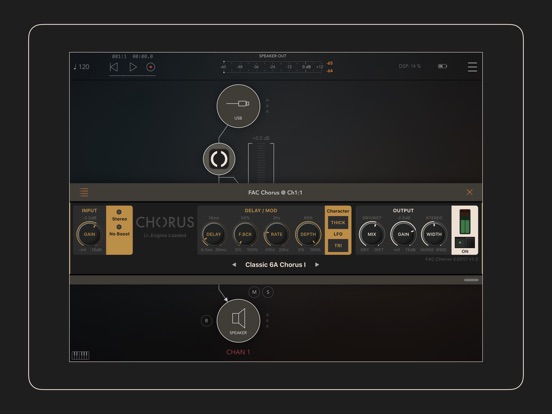Open the hamburger menu at top right
Viewport: 552px width, 414px height.
pos(472,67)
